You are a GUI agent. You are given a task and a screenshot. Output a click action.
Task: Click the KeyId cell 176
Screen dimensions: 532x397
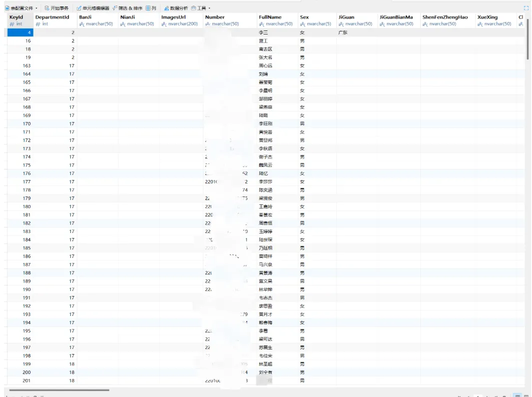coord(20,173)
